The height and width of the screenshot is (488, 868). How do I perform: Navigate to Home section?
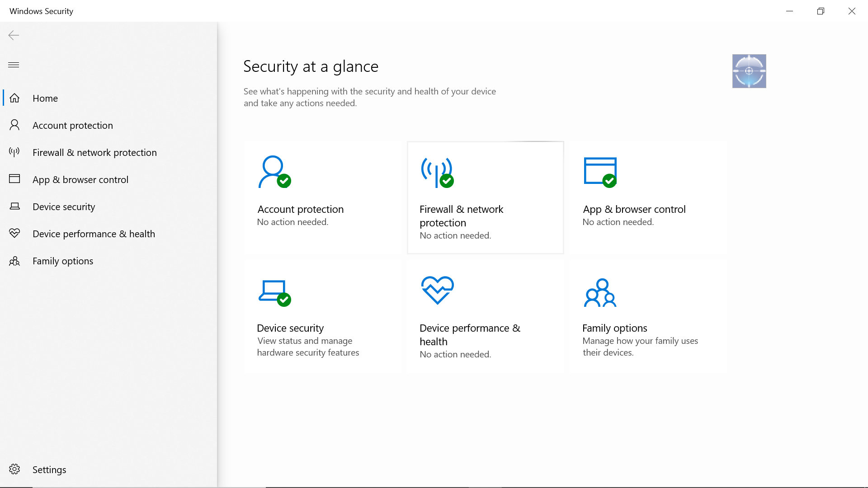(45, 98)
